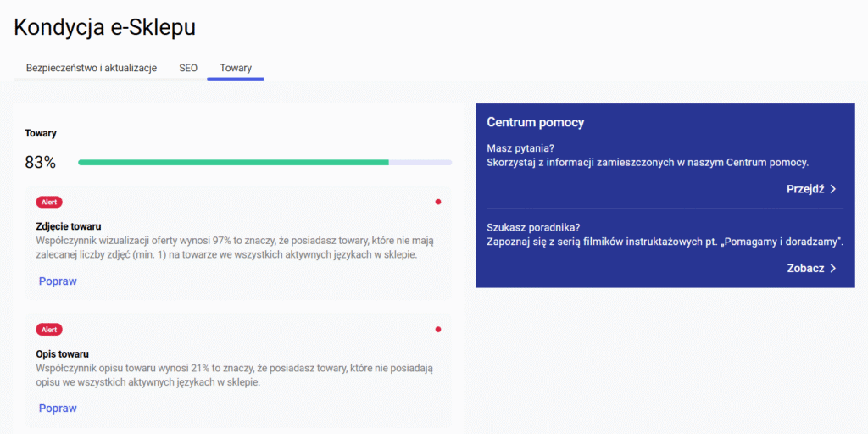This screenshot has height=434, width=868.
Task: Click the green Towary progress bar
Action: (264, 162)
